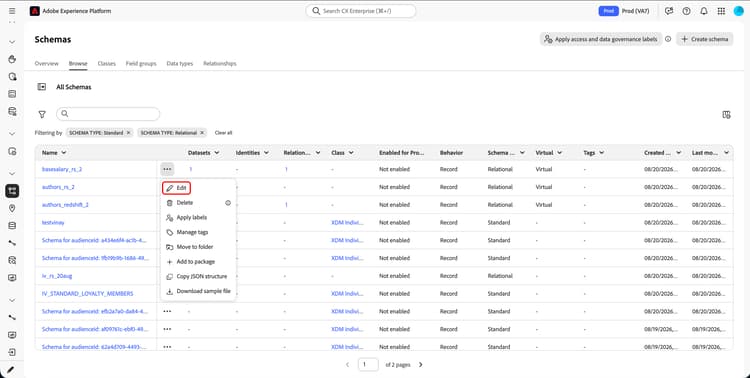This screenshot has width=750, height=378.
Task: Open the hamburger navigation menu
Action: [x=12, y=11]
